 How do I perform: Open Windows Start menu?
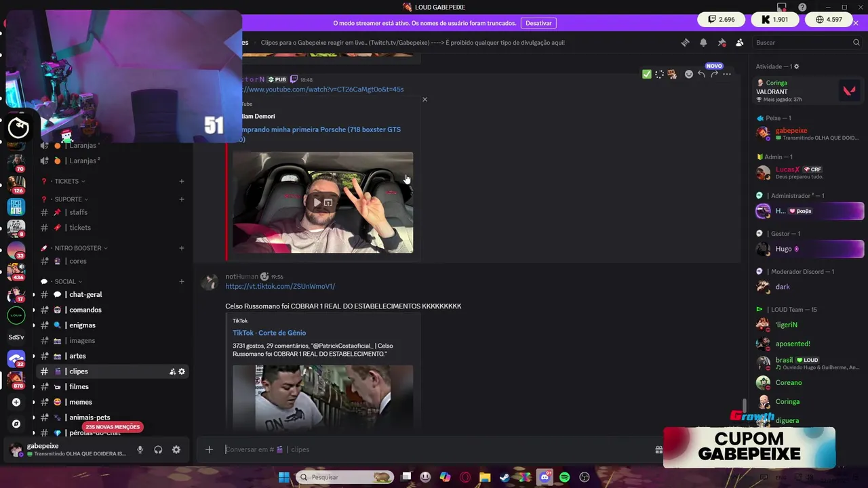284,477
